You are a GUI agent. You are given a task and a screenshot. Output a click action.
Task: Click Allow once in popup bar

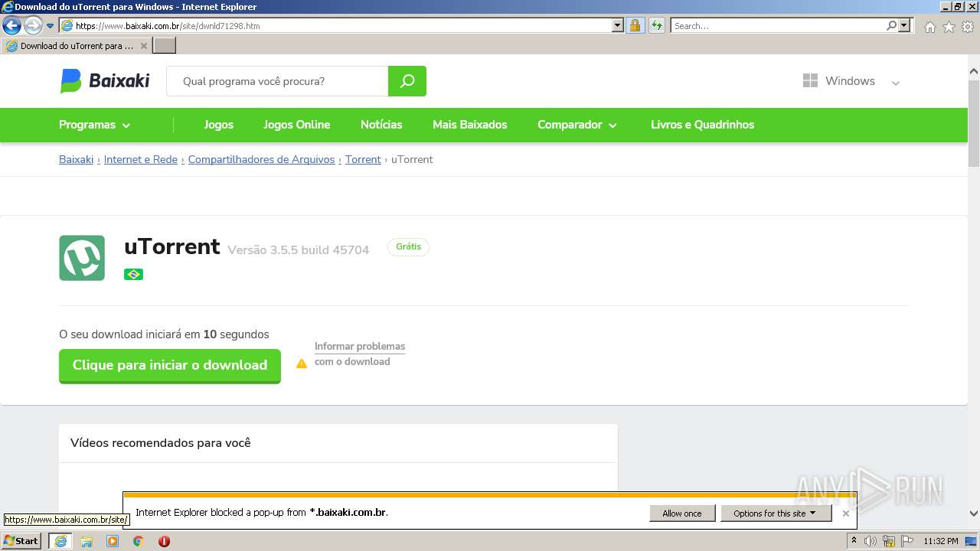tap(682, 514)
